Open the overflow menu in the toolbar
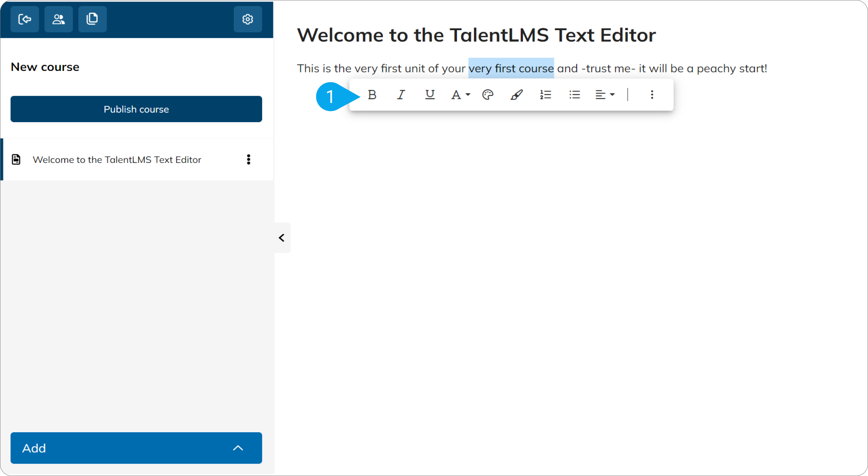This screenshot has width=868, height=476. (652, 95)
